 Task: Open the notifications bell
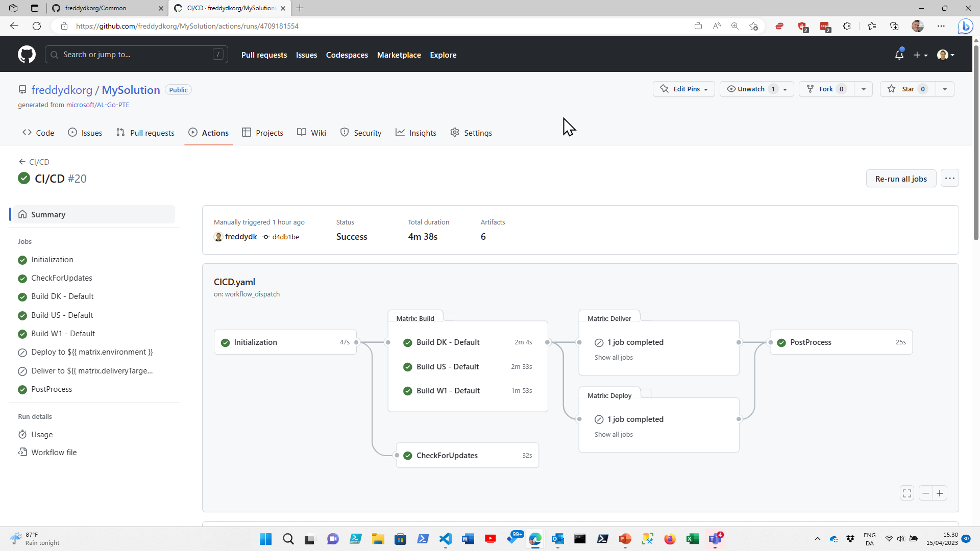(x=899, y=55)
